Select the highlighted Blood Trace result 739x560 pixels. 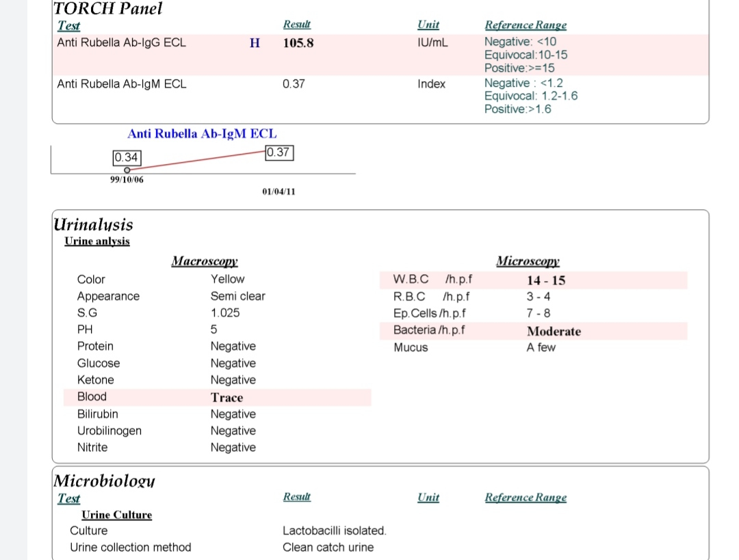point(226,397)
